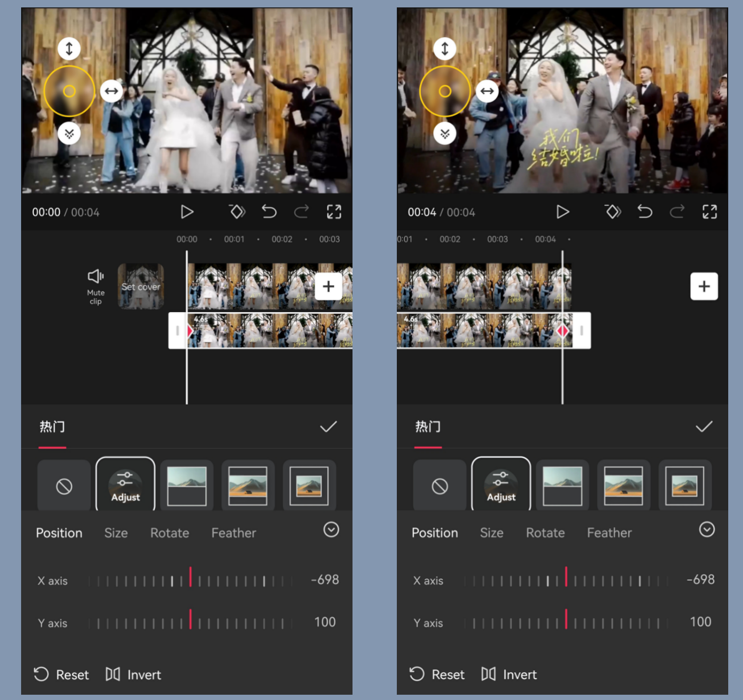Click the feather double-chevron handle in right screen preview
The image size is (743, 700).
445,134
